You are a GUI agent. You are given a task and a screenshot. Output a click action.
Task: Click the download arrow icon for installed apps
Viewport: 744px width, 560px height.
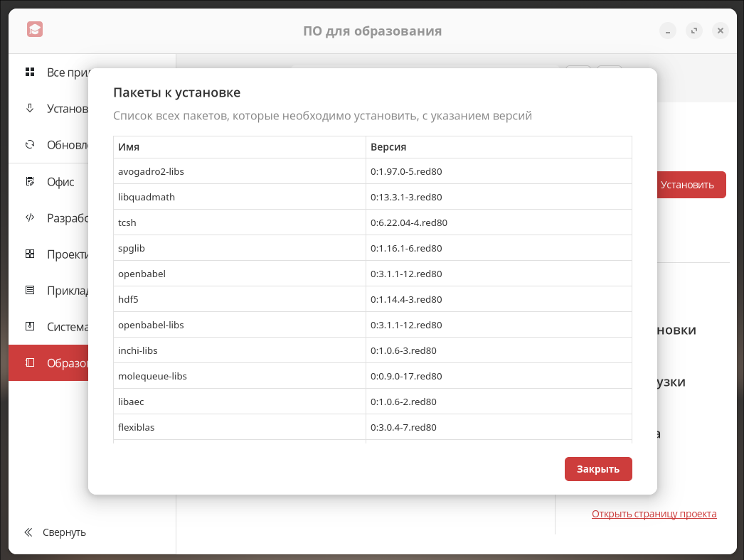(30, 108)
